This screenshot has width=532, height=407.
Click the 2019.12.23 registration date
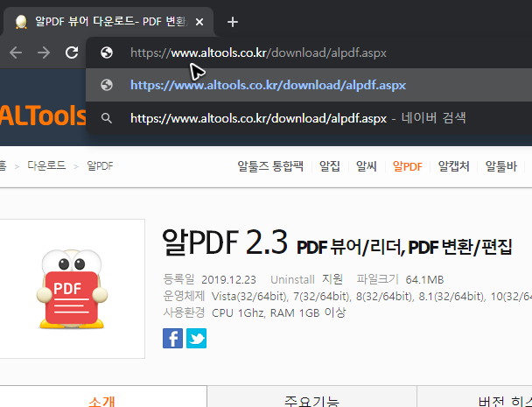point(228,280)
